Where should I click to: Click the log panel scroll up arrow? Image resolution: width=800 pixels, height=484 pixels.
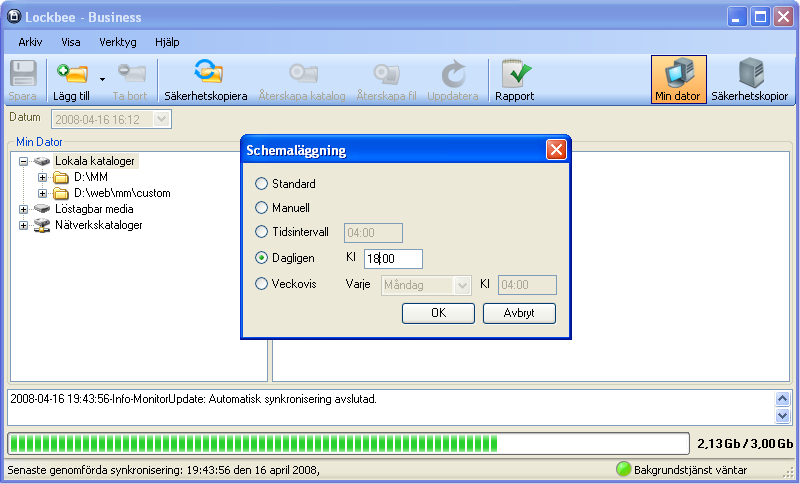click(783, 399)
